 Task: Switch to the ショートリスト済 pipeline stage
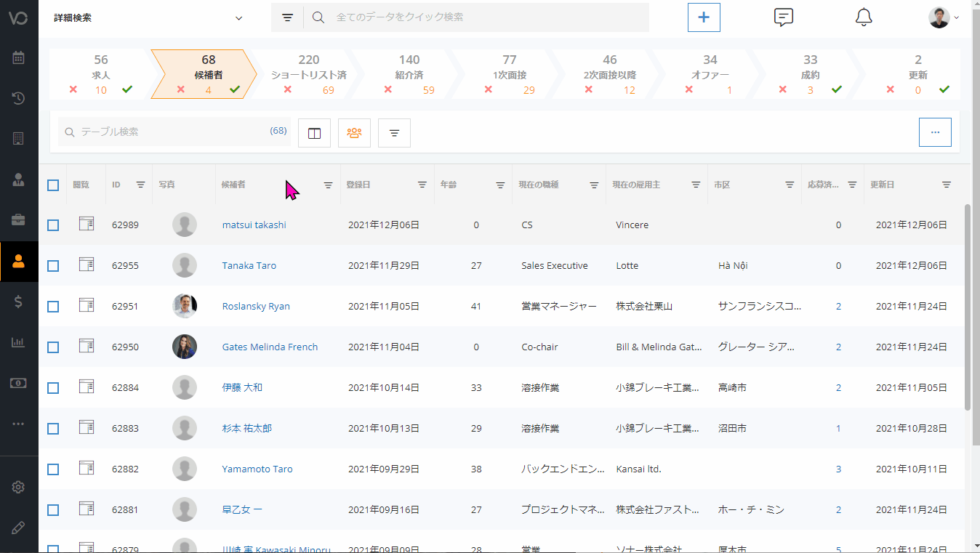[x=308, y=74]
